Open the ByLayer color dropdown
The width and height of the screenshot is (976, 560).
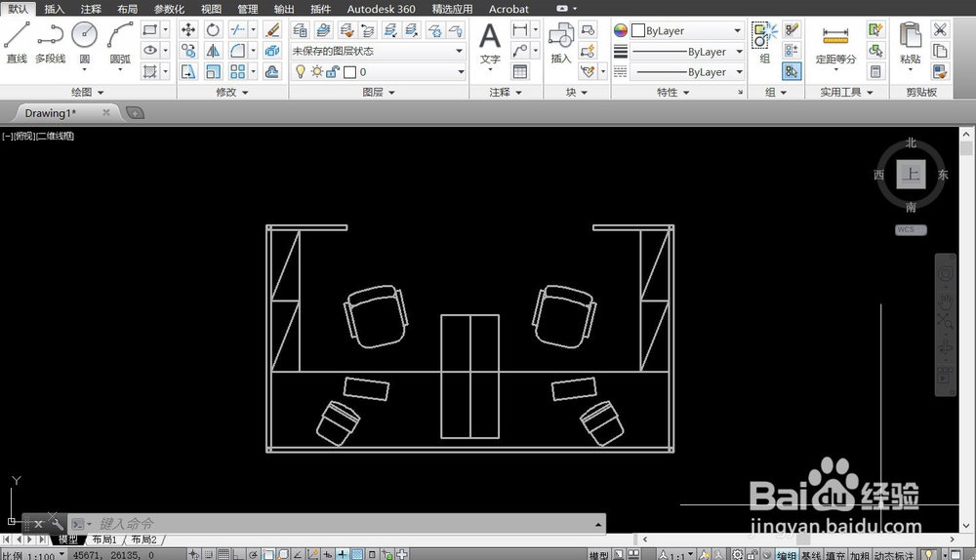pos(687,30)
